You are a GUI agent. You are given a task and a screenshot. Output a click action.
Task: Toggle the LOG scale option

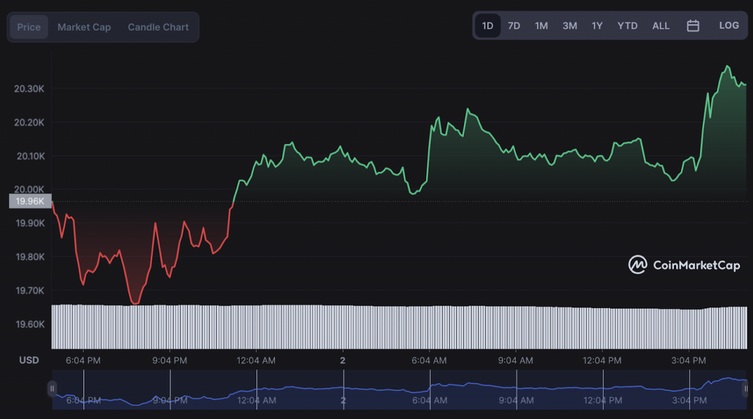[x=729, y=25]
